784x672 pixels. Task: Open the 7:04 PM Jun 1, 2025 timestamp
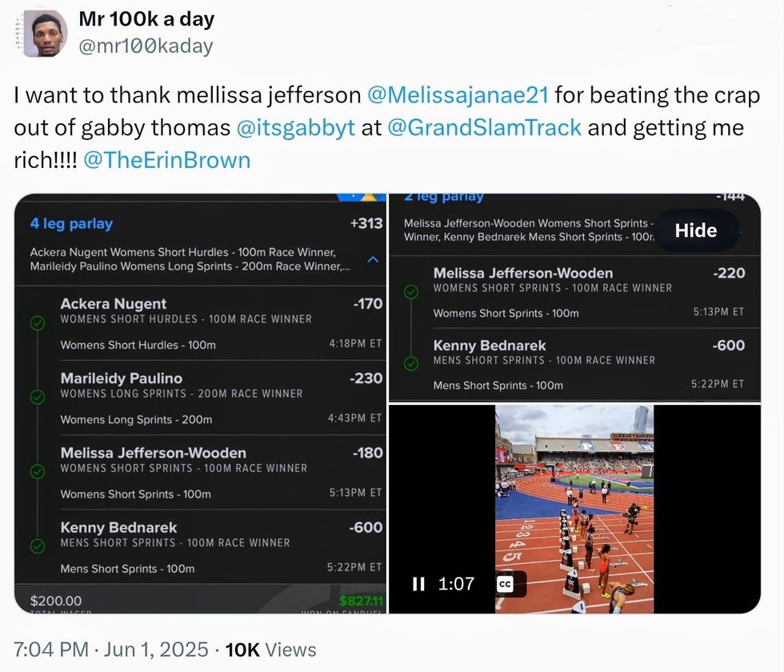tap(109, 650)
